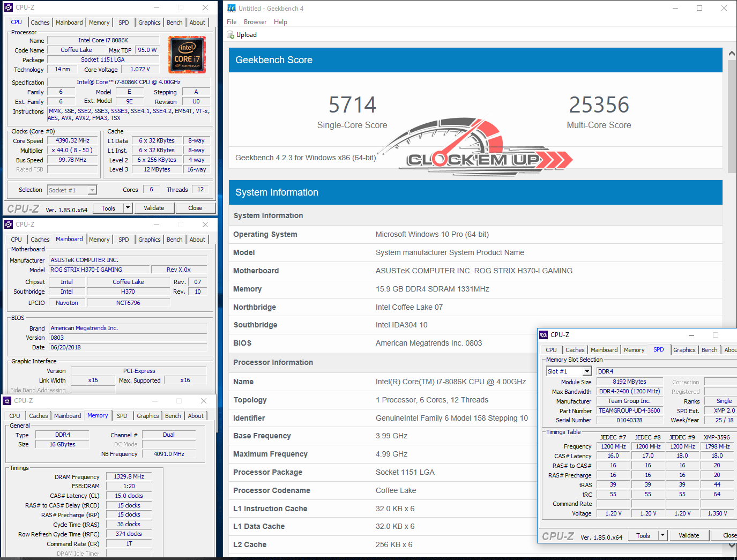Click the CPU-Z icon in the top-left window title
Image resolution: width=737 pixels, height=560 pixels.
point(9,8)
